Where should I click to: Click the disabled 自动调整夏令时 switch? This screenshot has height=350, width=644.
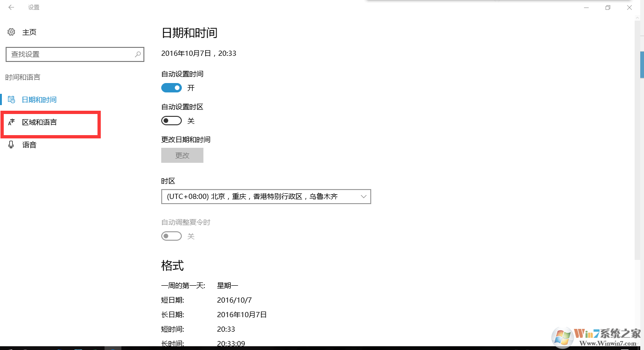(x=171, y=236)
